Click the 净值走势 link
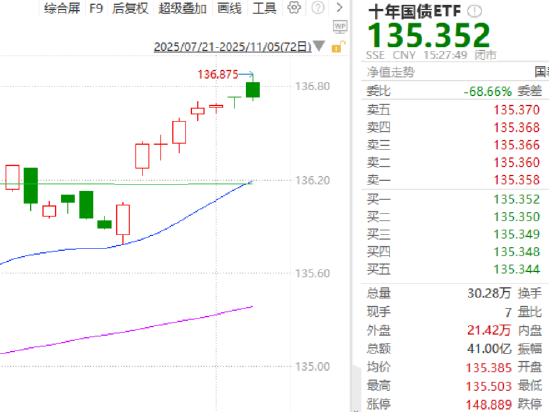550x412 pixels. tap(391, 72)
